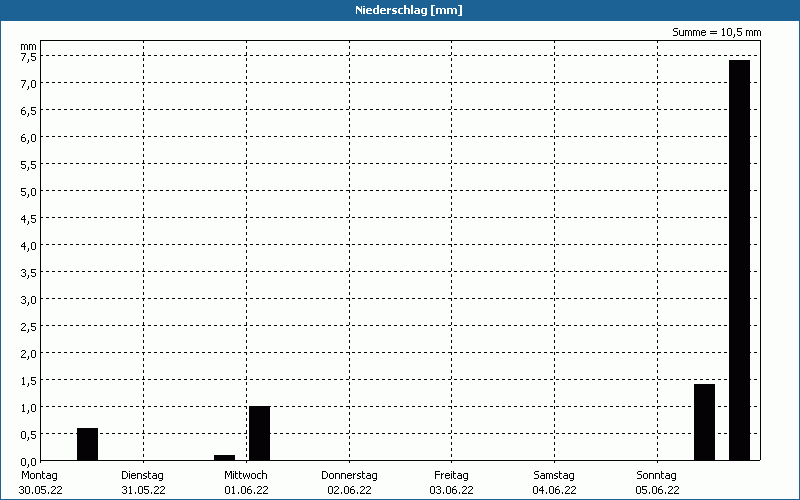800x500 pixels.
Task: Click the '5,0' y-axis value
Action: pyautogui.click(x=29, y=192)
